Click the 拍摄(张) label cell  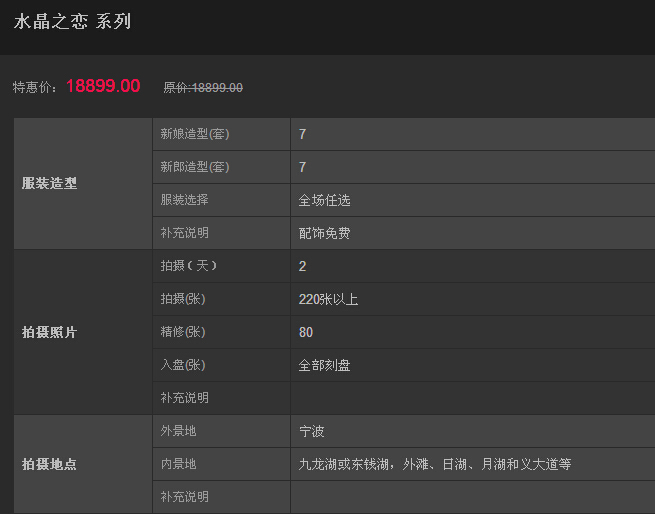click(221, 299)
